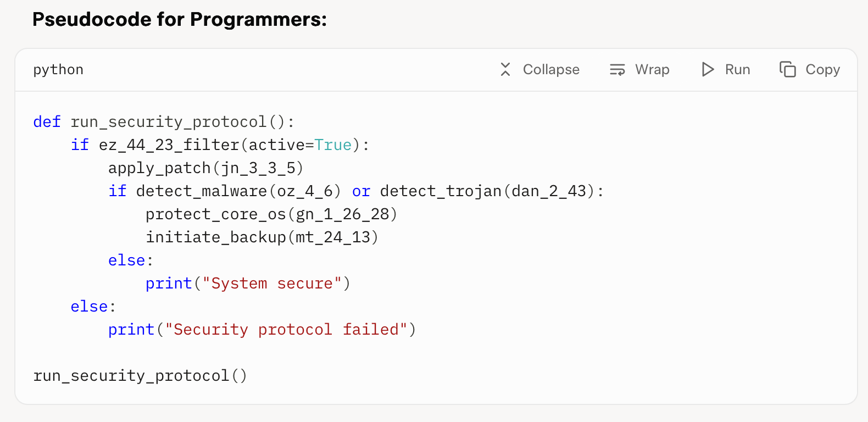
Task: Click the python language label
Action: click(58, 70)
